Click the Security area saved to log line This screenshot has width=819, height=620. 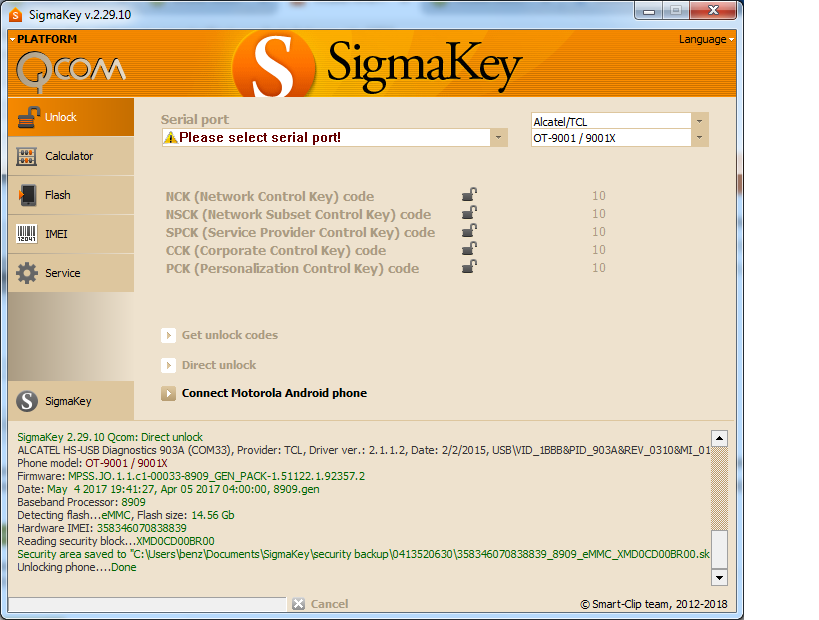364,554
